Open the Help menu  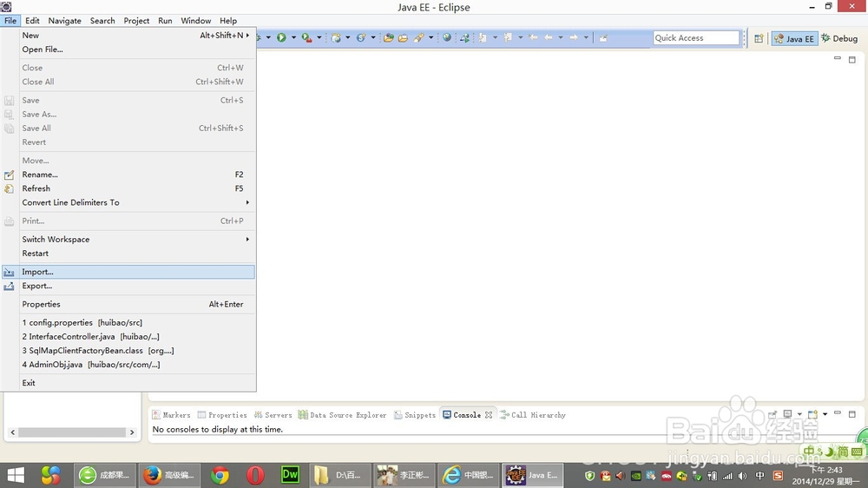(x=228, y=21)
